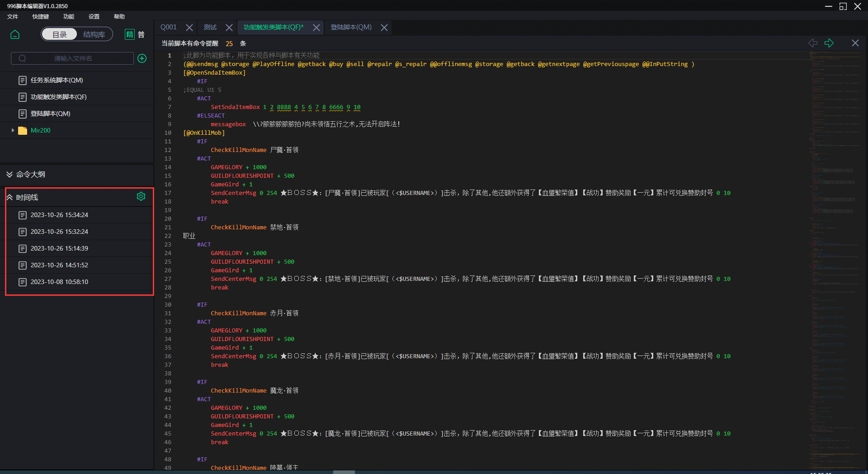Collapse the 时间线 section
868x474 pixels.
[x=9, y=197]
